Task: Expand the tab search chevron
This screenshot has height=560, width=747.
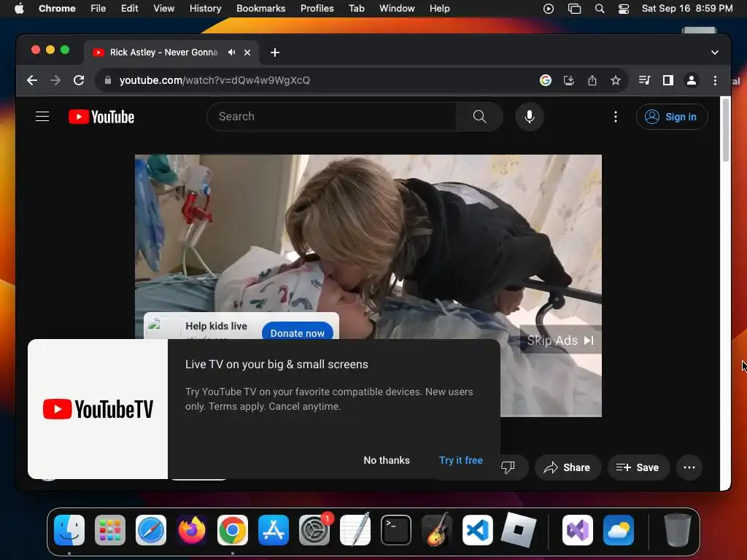Action: click(715, 52)
